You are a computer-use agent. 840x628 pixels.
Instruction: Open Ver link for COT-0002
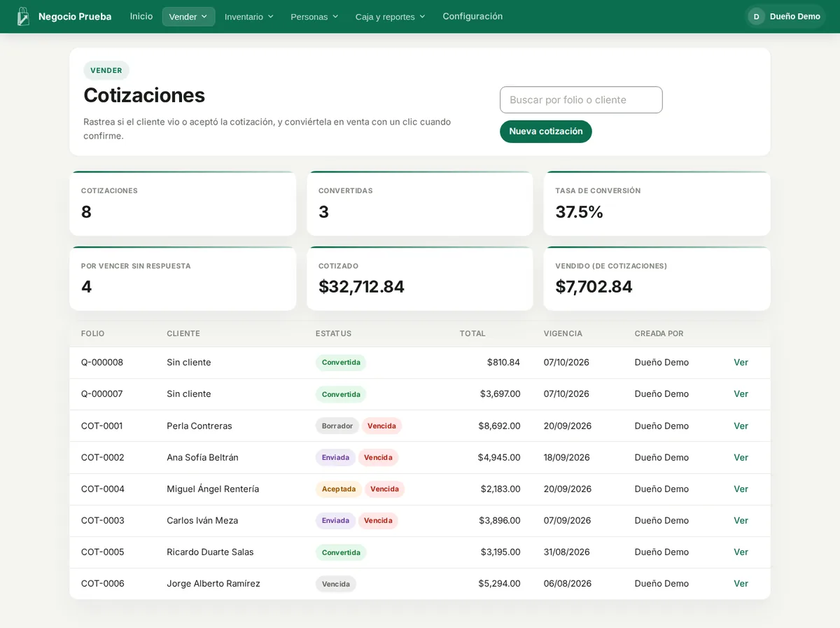point(741,457)
